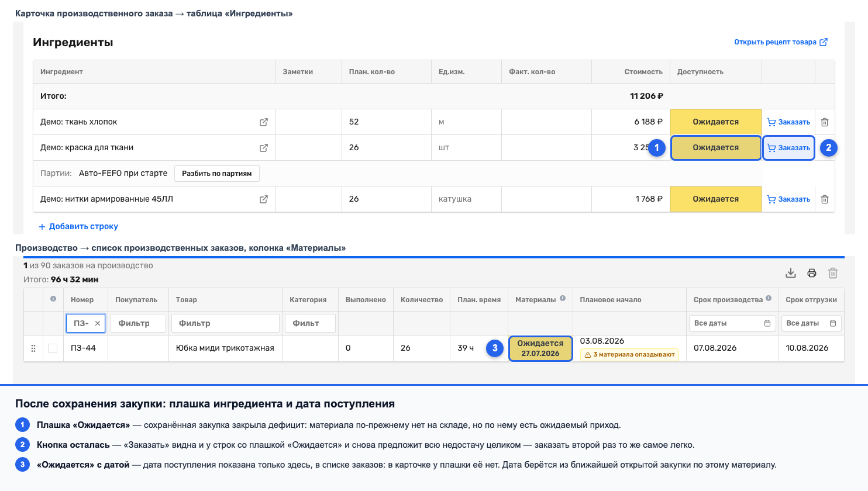Screen dimensions: 868x491
Task: Print the production orders list
Action: click(812, 273)
